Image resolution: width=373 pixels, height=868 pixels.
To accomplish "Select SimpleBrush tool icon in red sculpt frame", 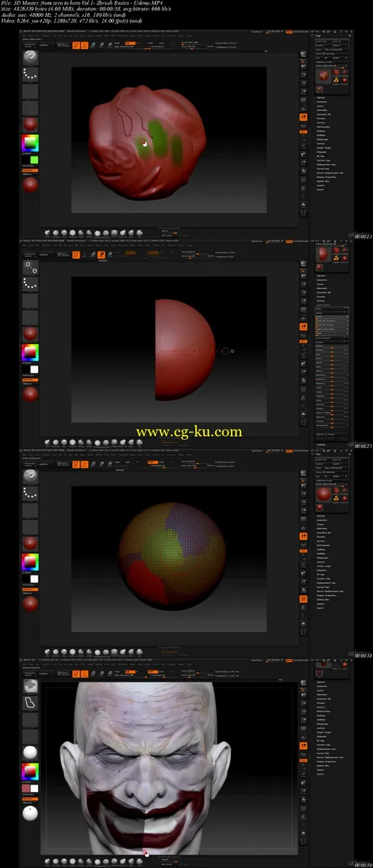I will coord(335,81).
